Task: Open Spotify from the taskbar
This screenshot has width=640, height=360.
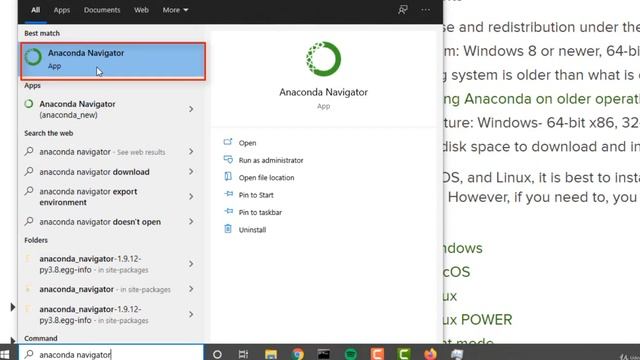Action: click(x=351, y=354)
